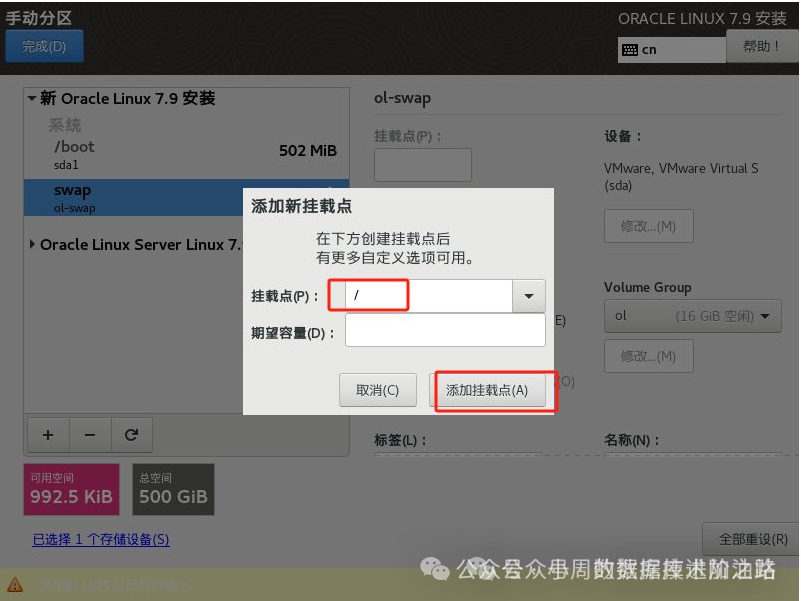
Task: Click the 帮助 help button
Action: (762, 46)
